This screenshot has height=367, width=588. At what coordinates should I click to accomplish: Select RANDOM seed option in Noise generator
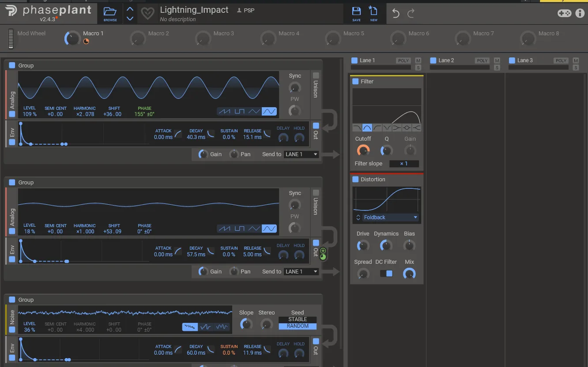(298, 326)
